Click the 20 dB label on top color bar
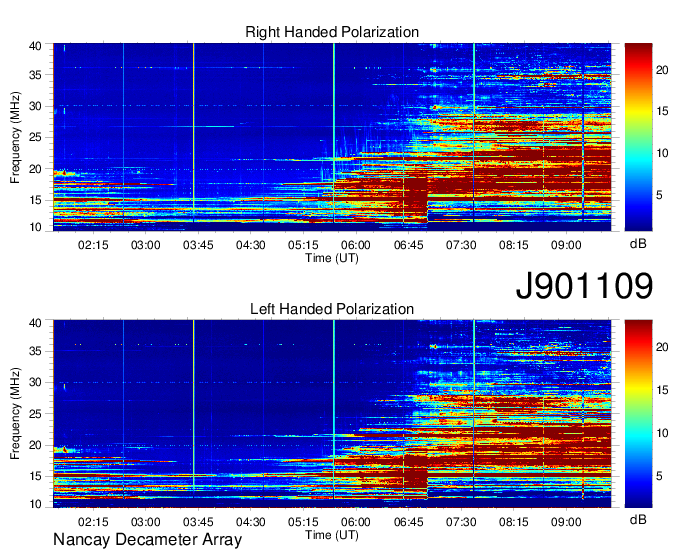 point(662,70)
